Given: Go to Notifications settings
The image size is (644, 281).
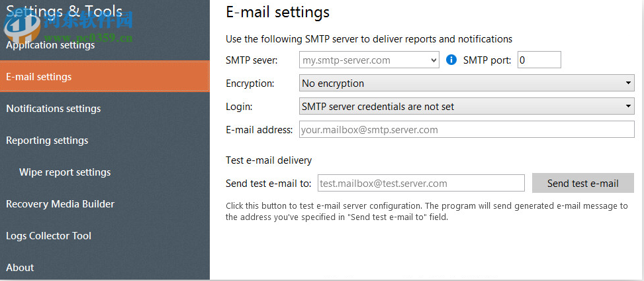Looking at the screenshot, I should tap(54, 109).
